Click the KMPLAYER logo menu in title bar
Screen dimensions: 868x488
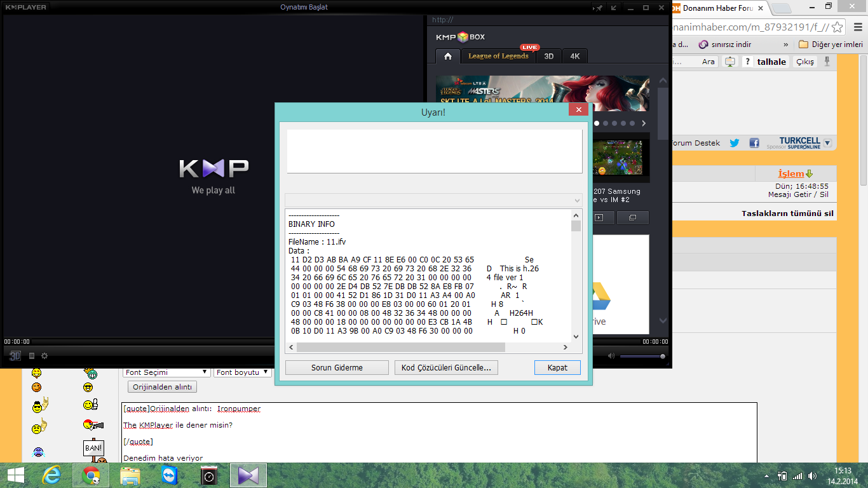(25, 8)
